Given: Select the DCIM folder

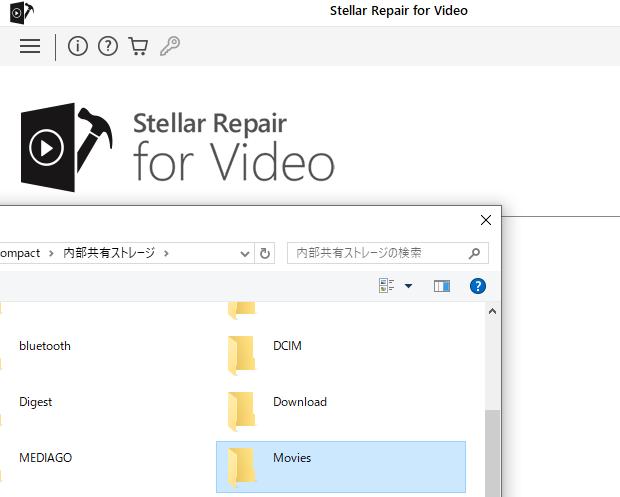Looking at the screenshot, I should click(x=341, y=355).
